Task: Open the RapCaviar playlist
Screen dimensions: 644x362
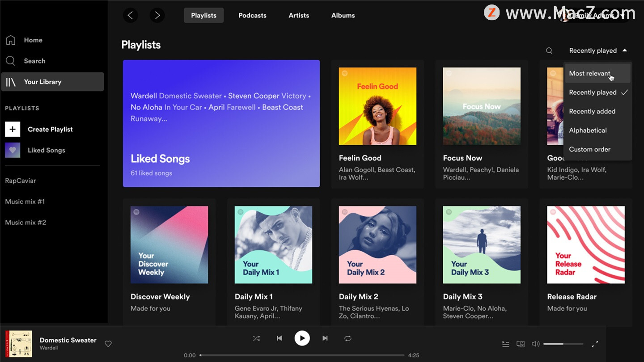Action: (x=21, y=181)
